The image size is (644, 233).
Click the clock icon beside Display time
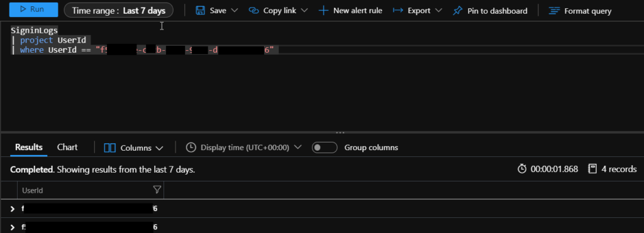click(x=191, y=147)
